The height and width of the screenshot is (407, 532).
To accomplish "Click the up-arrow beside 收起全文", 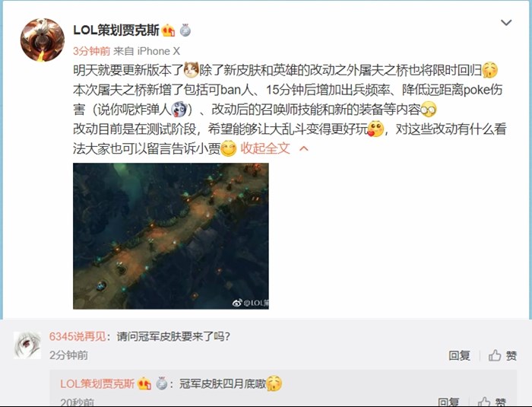I will click(x=304, y=148).
